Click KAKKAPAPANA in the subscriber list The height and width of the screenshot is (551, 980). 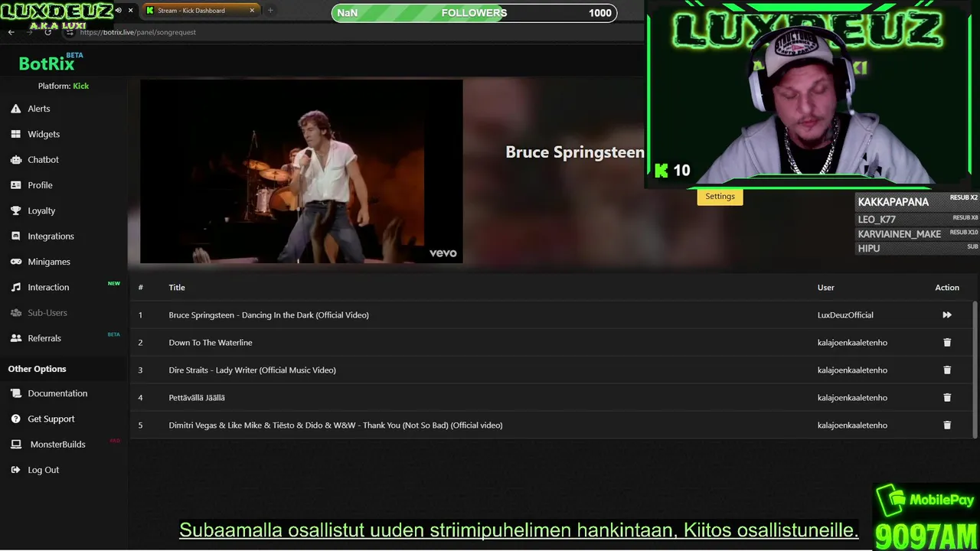click(x=893, y=202)
